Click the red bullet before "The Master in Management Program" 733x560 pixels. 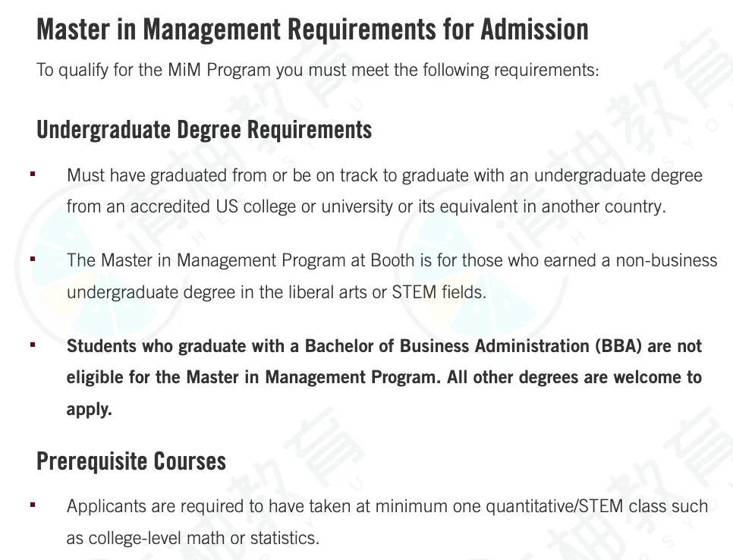point(33,260)
